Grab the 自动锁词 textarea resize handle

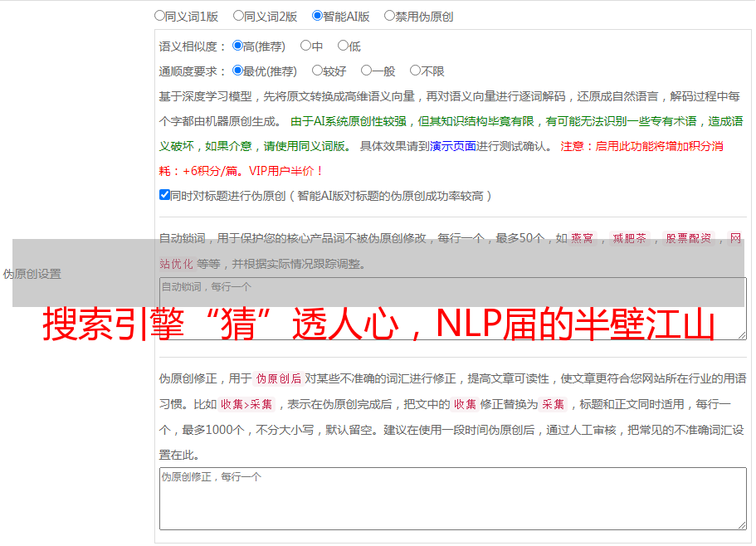click(x=742, y=335)
